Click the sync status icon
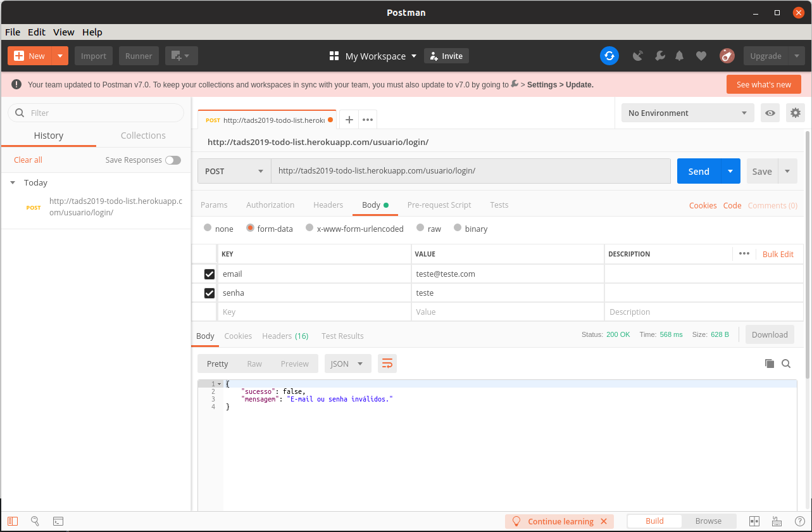The image size is (812, 532). pyautogui.click(x=609, y=56)
